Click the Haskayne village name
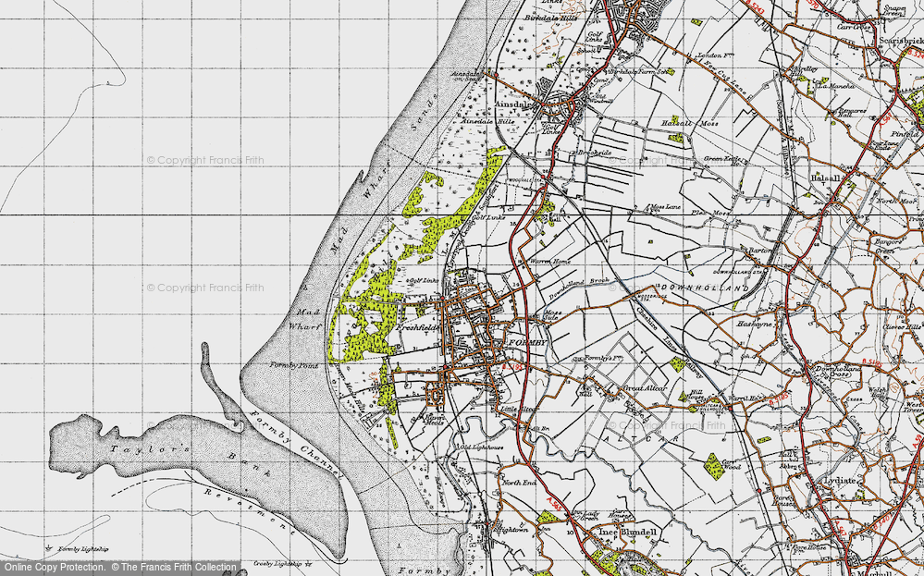The image size is (924, 576). click(x=756, y=324)
